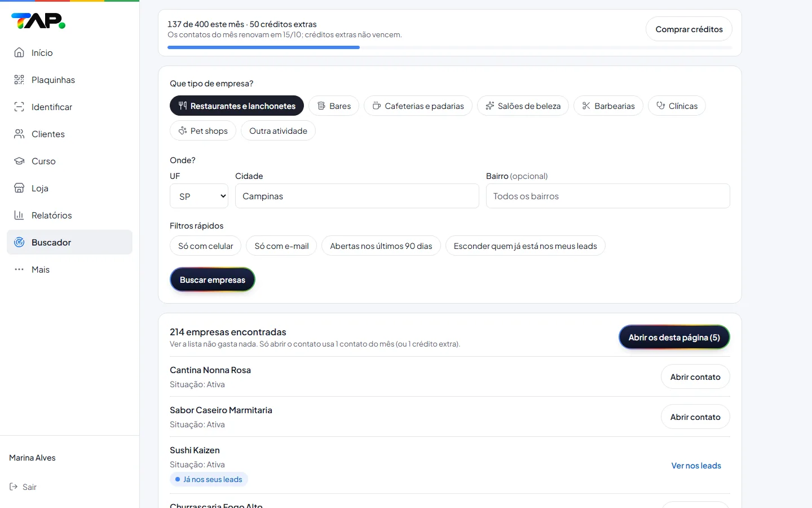The width and height of the screenshot is (812, 508).
Task: Click the Bares glass icon
Action: (321, 106)
